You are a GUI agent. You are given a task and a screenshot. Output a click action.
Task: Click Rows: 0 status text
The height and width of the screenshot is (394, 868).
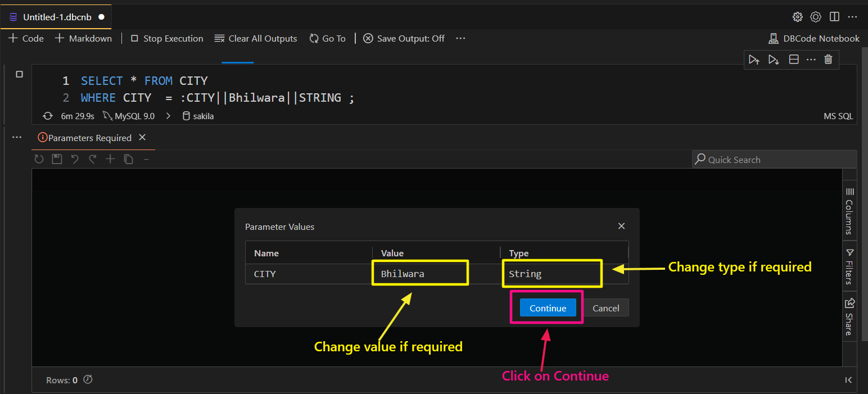point(62,380)
